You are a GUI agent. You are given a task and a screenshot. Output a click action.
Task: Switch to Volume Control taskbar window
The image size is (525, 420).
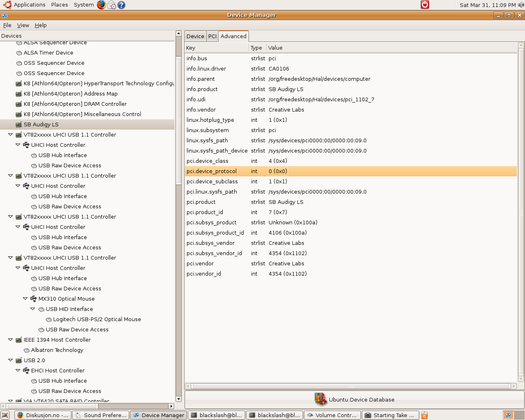click(332, 415)
